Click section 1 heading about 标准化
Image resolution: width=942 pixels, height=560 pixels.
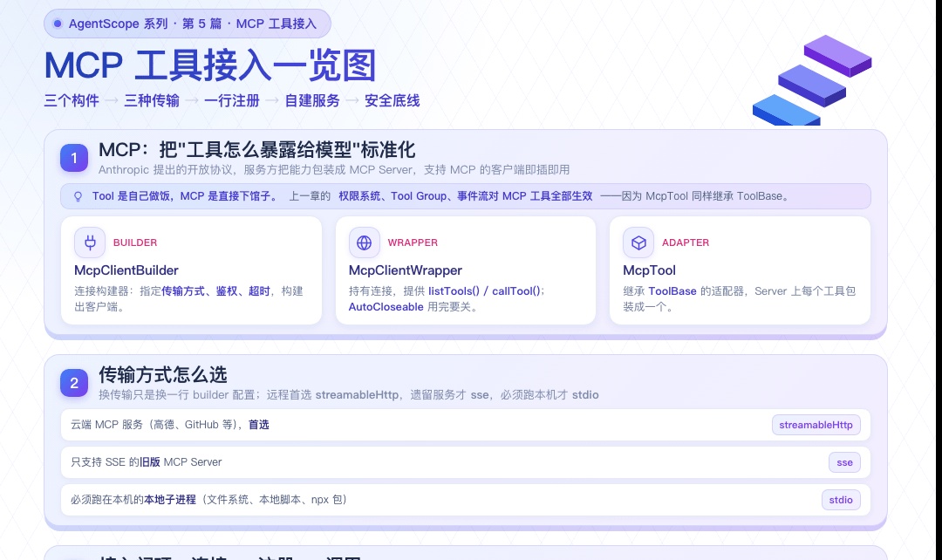257,150
